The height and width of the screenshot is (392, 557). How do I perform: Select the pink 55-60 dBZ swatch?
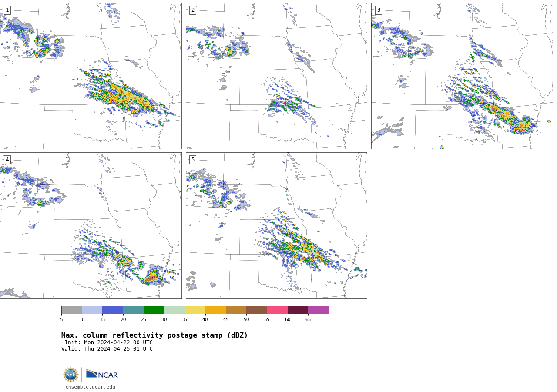tap(277, 310)
